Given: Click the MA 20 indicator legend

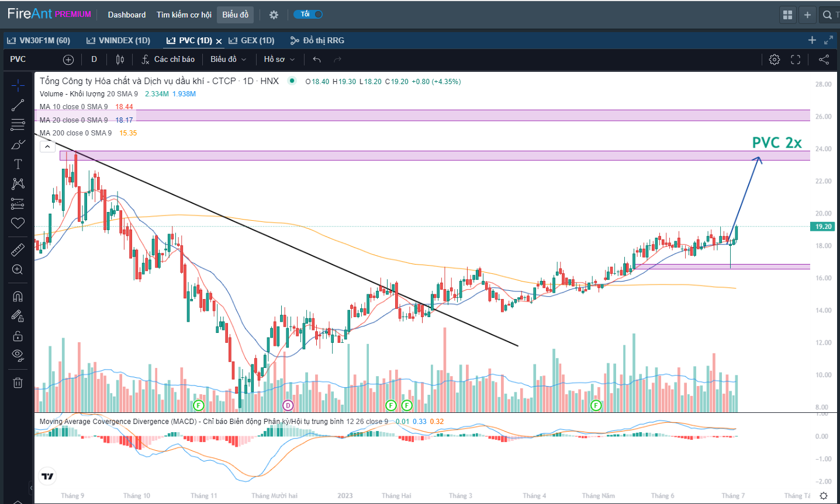Looking at the screenshot, I should 74,120.
